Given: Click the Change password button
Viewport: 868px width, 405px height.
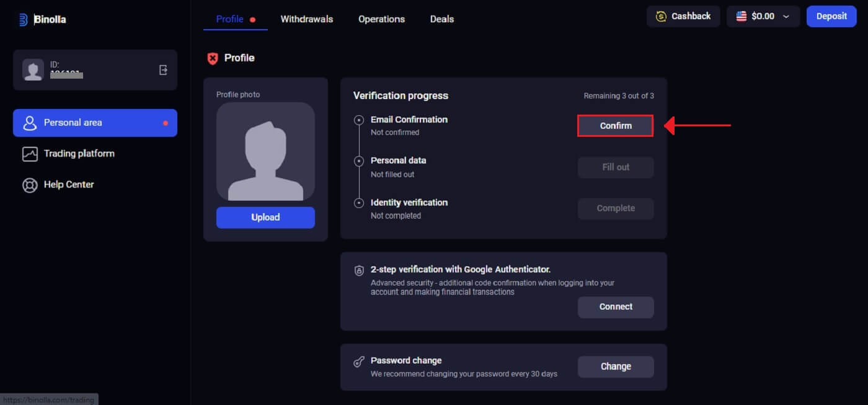Looking at the screenshot, I should [615, 367].
